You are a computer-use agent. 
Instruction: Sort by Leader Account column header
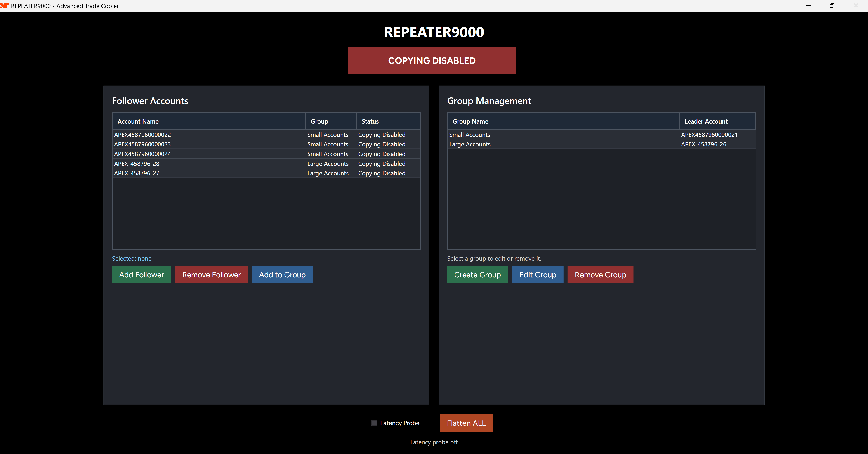coord(717,121)
